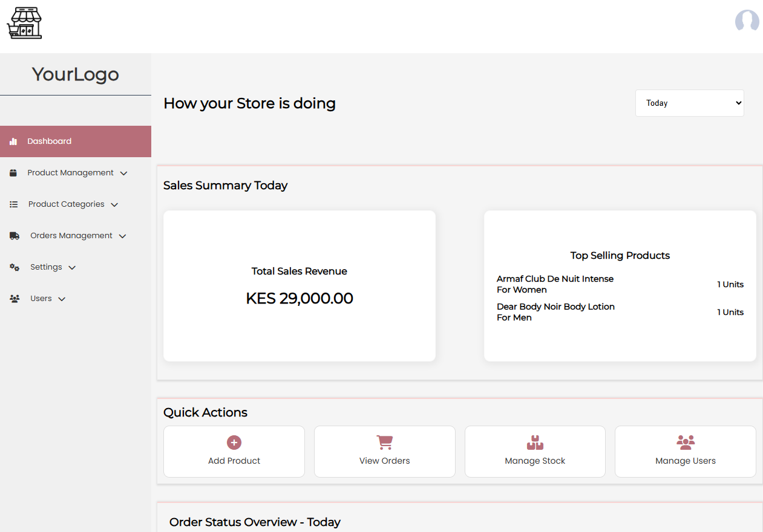This screenshot has height=532, width=763.
Task: Click the Manage Users group icon
Action: coord(685,442)
